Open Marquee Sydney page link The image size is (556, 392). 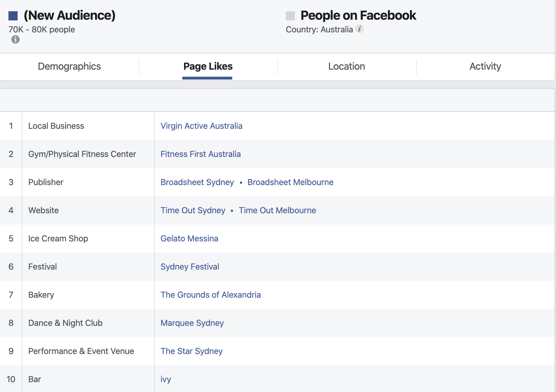point(192,323)
